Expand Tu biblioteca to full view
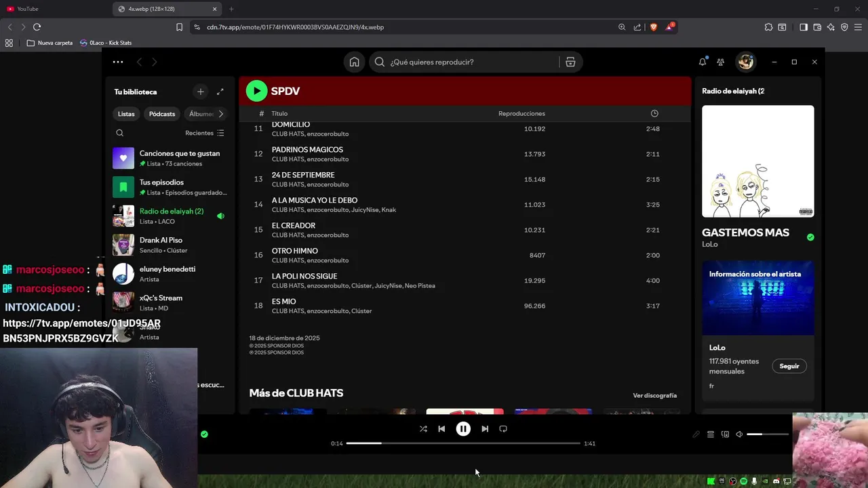This screenshot has height=488, width=868. (x=220, y=91)
